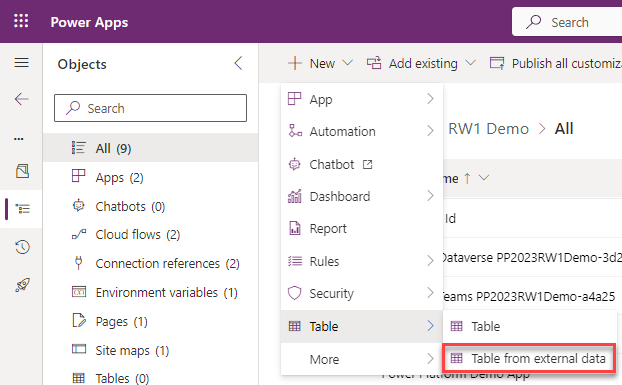Choose Dashboard in the New menu
Image resolution: width=622 pixels, height=385 pixels.
pos(361,196)
